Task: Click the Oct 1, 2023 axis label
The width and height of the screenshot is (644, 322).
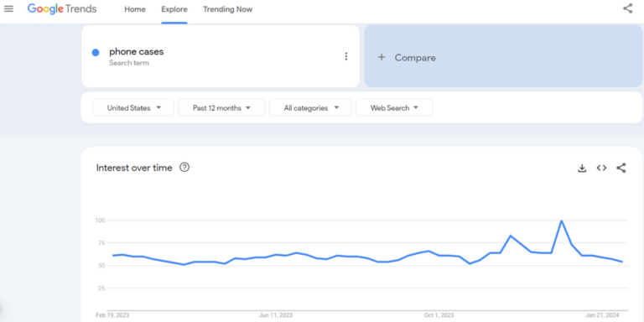Action: 439,315
